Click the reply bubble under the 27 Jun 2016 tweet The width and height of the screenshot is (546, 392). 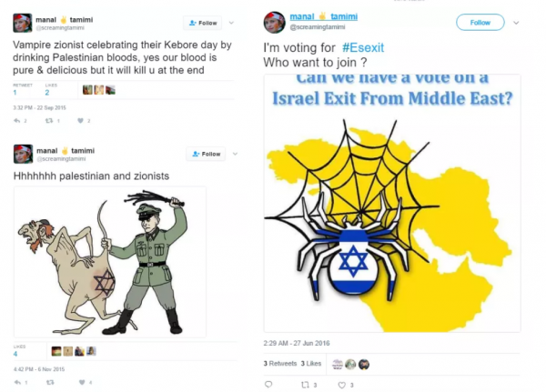268,385
